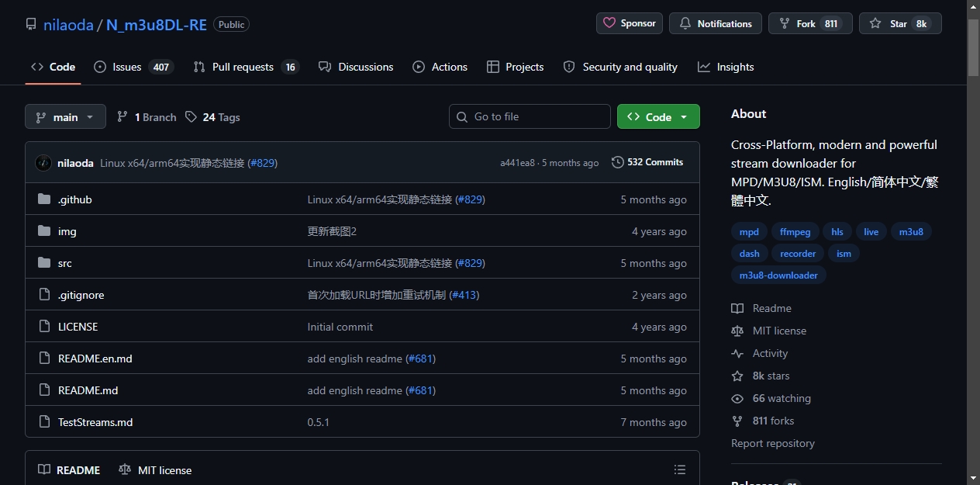This screenshot has width=980, height=485.
Task: Open TestStreams.md file
Action: 95,422
